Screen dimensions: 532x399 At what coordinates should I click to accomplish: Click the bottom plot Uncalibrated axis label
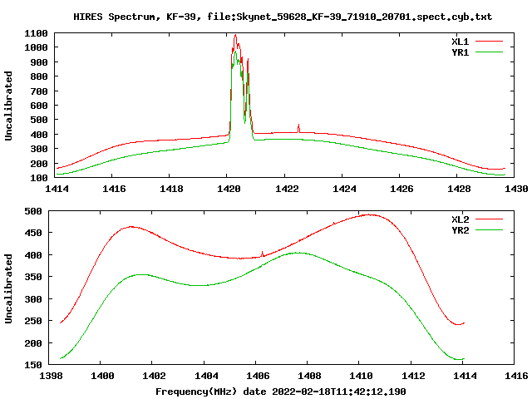click(x=8, y=288)
